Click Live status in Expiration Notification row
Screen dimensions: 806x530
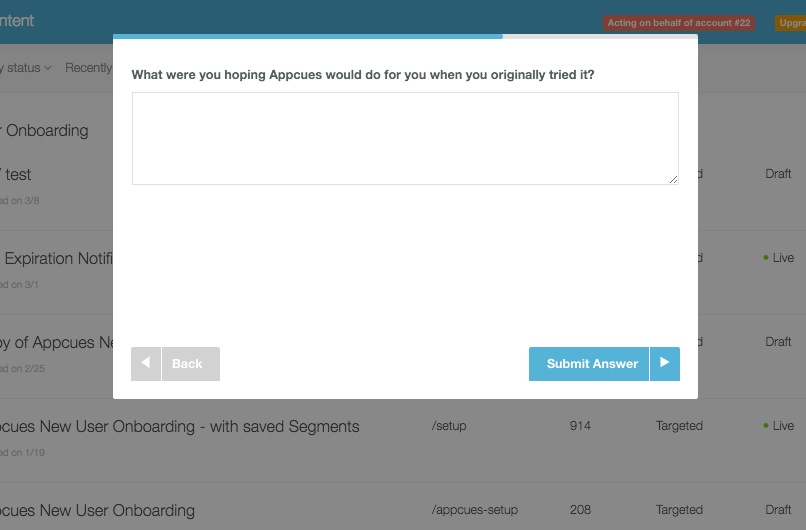pos(779,258)
